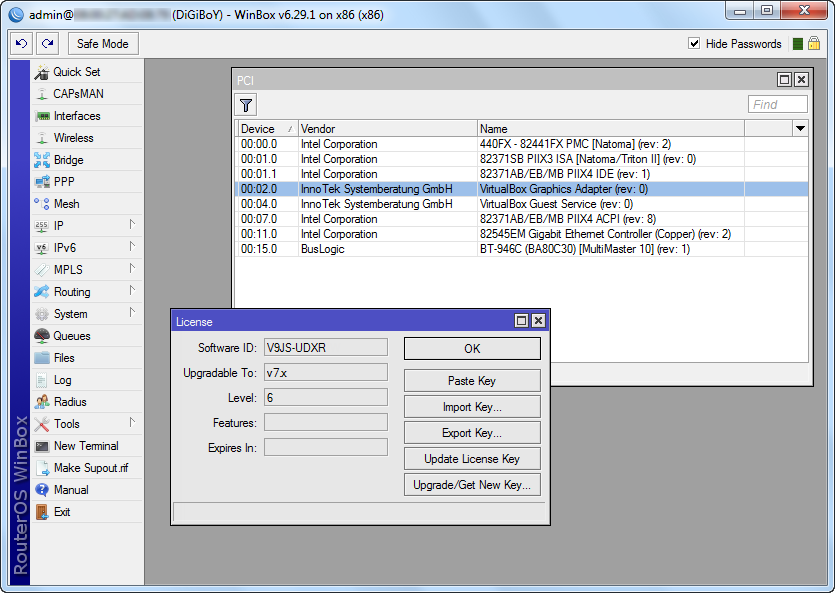Click the Files folder icon
This screenshot has height=593, width=835.
point(42,358)
